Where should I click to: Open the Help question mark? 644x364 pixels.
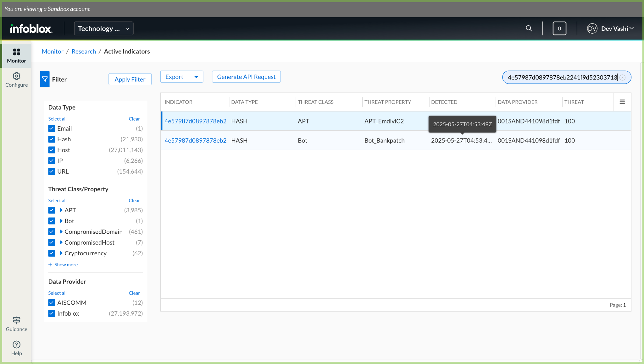click(x=16, y=348)
